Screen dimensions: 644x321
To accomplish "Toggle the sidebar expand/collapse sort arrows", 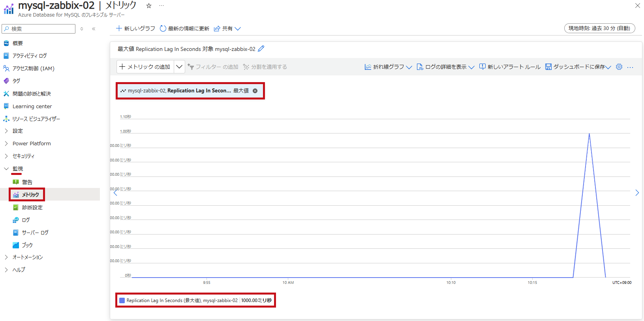I will (82, 29).
